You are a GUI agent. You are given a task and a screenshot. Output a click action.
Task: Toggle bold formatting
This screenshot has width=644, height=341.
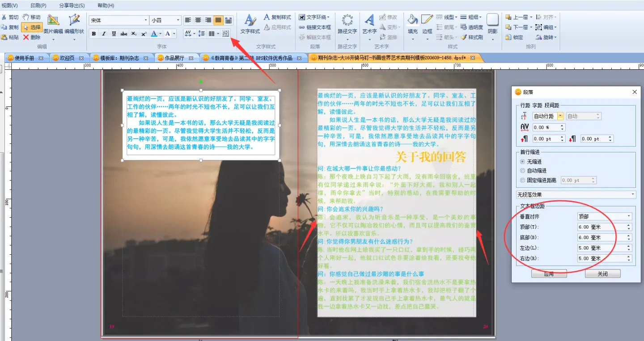click(x=94, y=34)
